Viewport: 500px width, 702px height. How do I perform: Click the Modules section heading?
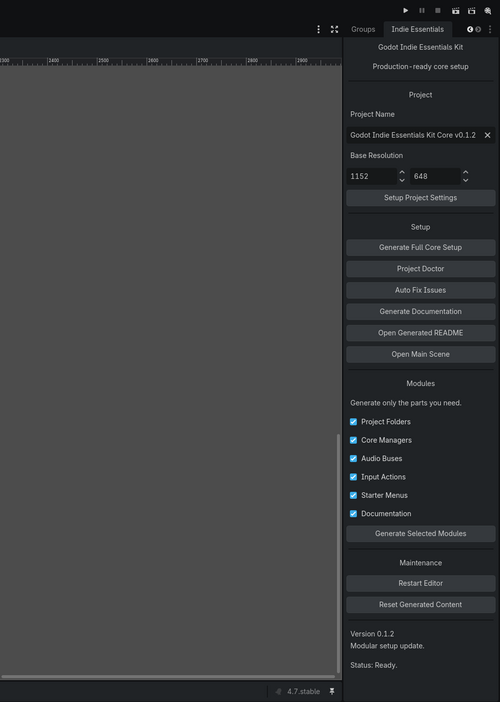tap(420, 383)
